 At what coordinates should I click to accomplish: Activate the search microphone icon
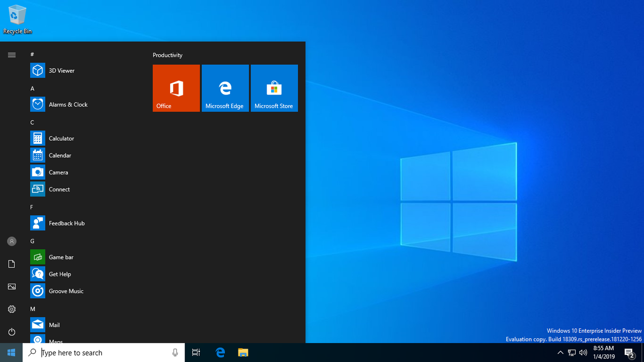tap(175, 352)
